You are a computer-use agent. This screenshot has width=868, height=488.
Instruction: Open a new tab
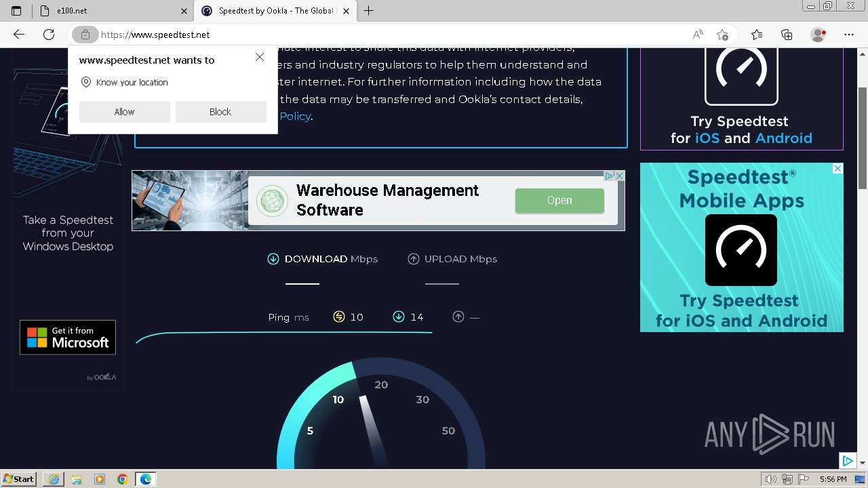tap(368, 11)
